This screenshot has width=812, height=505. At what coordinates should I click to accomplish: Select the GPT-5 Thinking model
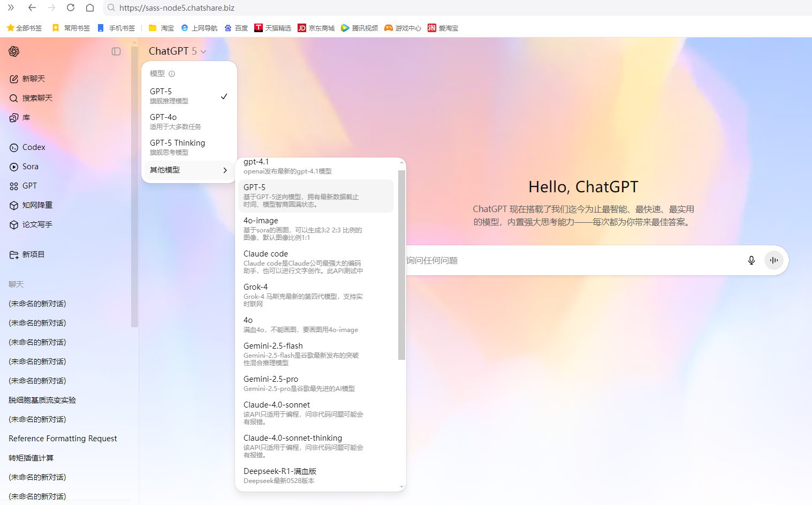coord(189,147)
